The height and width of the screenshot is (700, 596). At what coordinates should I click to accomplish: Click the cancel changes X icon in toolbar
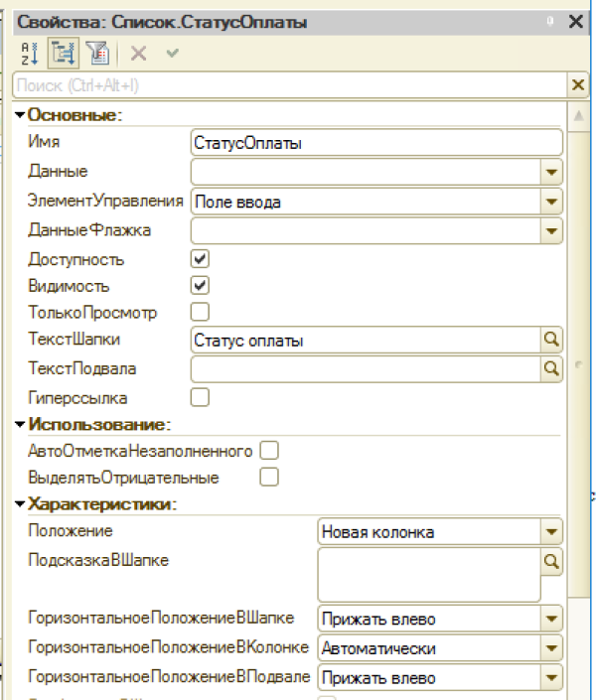click(x=138, y=52)
